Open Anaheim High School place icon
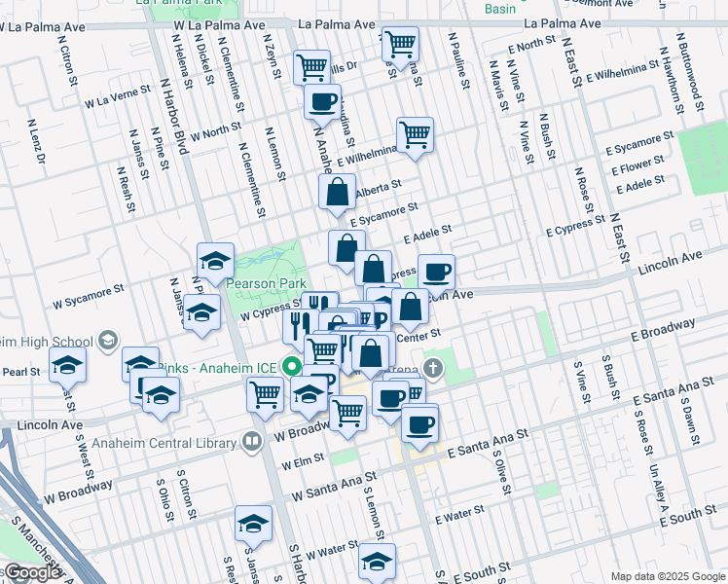The image size is (728, 584). coord(108,342)
